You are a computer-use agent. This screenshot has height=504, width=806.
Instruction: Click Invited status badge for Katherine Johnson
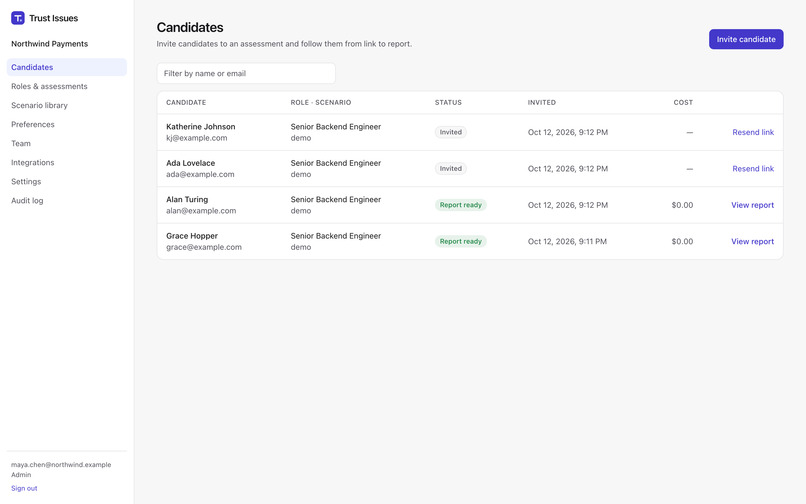click(x=451, y=132)
